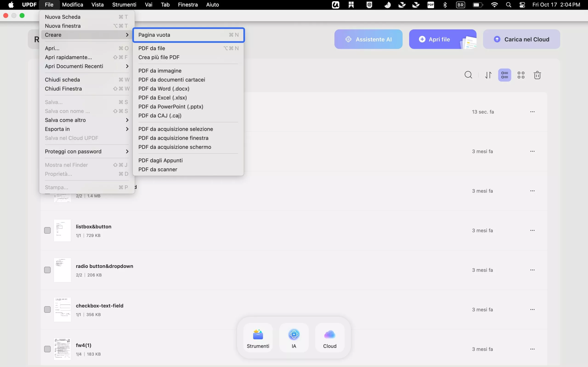The width and height of the screenshot is (588, 367).
Task: Open the search icon above the file list
Action: [468, 75]
